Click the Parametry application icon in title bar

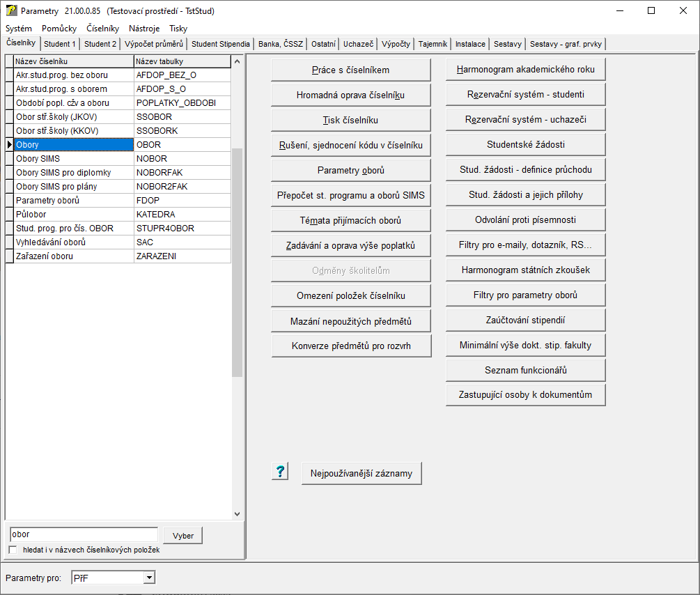click(11, 10)
